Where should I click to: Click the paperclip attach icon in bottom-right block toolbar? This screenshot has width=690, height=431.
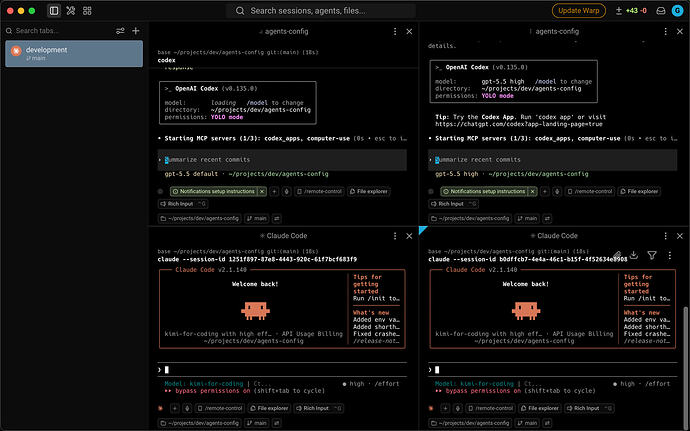coord(617,255)
